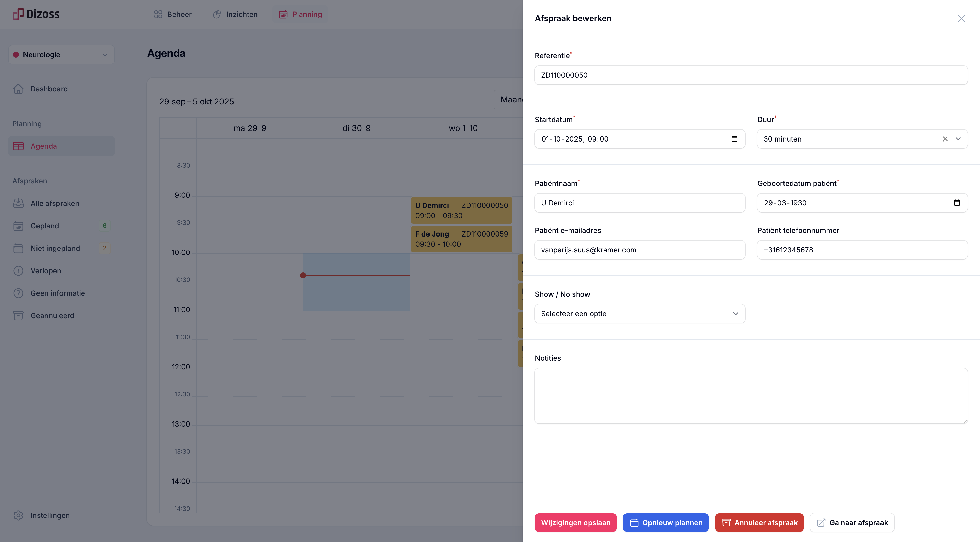Open Geannuleerd archive icon in sidebar
This screenshot has width=980, height=542.
coord(18,315)
